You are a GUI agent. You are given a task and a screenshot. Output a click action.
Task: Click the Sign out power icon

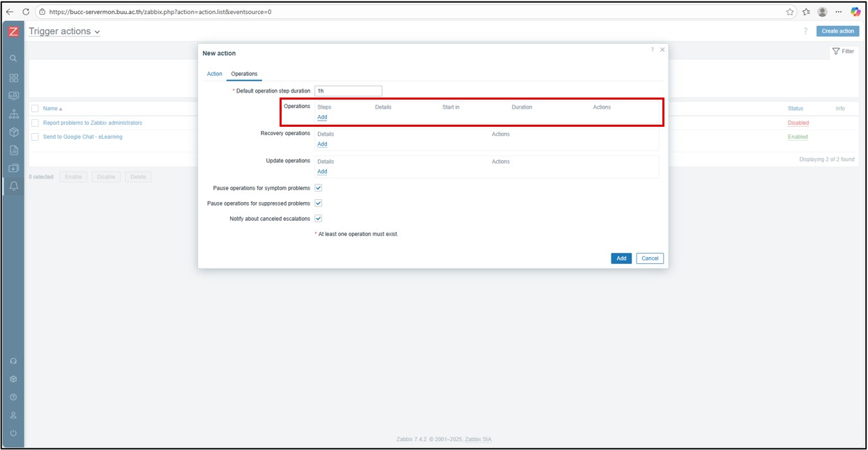coord(13,433)
